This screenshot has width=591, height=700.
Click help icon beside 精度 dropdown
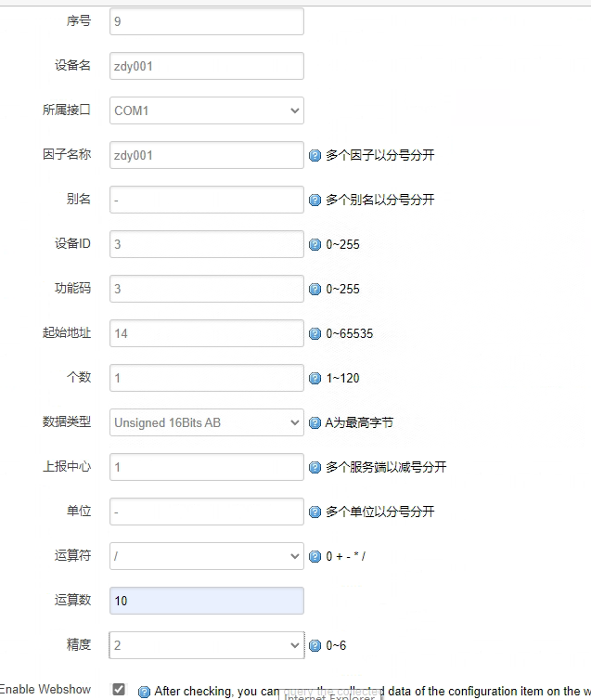[315, 646]
